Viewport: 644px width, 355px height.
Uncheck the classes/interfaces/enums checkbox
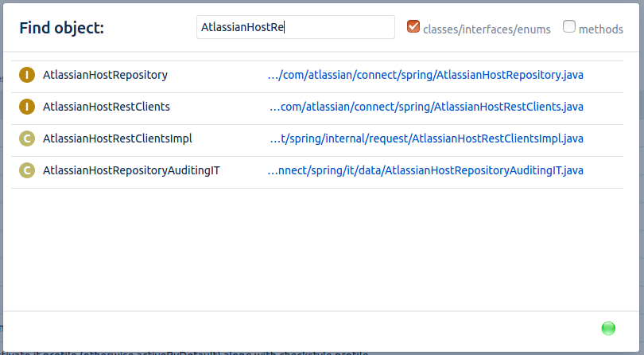(x=413, y=26)
